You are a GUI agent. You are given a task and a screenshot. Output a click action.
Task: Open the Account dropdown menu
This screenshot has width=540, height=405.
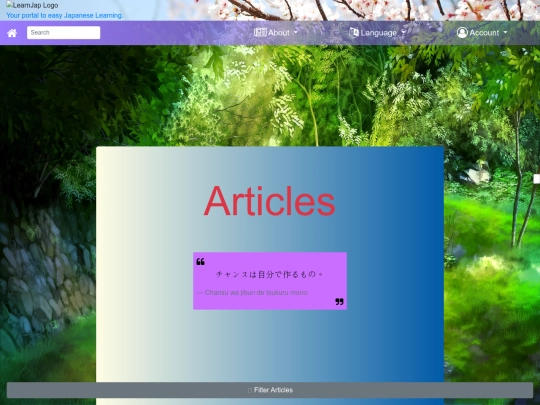pos(482,33)
